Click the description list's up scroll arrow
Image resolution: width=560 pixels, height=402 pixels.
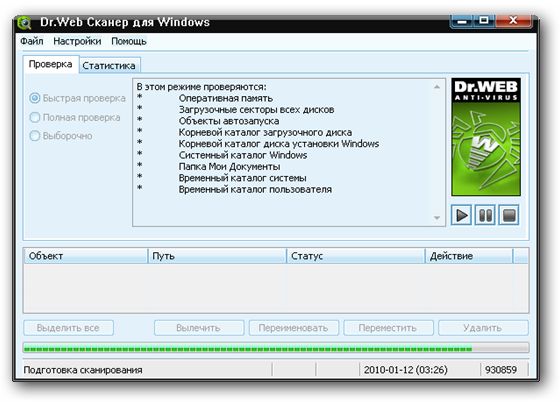point(437,87)
